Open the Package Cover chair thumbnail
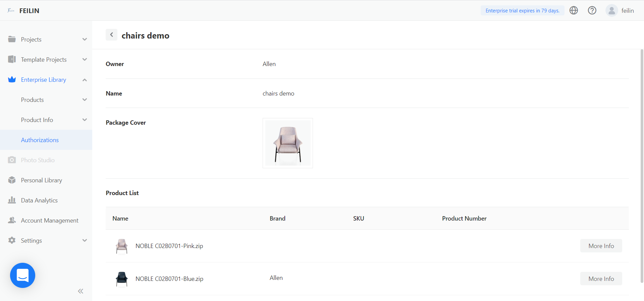The height and width of the screenshot is (301, 644). point(287,143)
